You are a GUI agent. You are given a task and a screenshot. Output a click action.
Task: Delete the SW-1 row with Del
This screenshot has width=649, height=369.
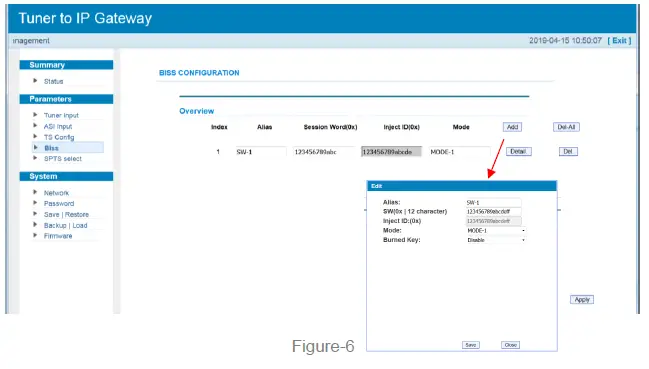pos(568,152)
